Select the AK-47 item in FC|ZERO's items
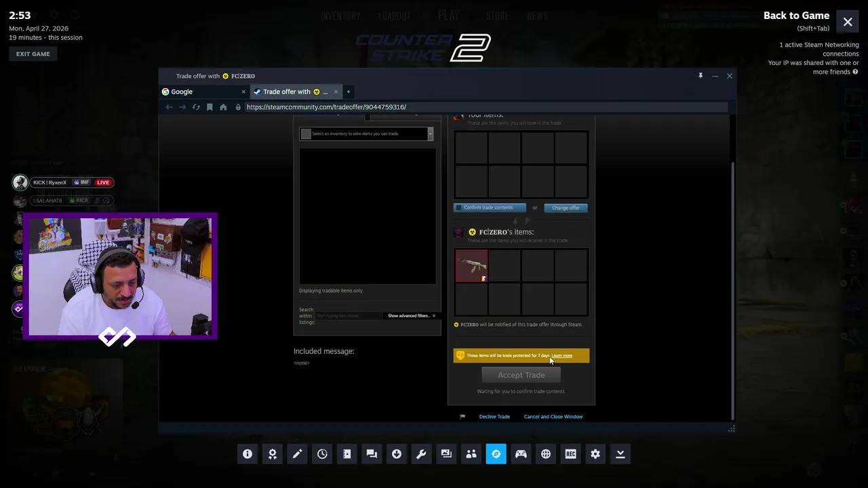This screenshot has height=488, width=868. 471,266
